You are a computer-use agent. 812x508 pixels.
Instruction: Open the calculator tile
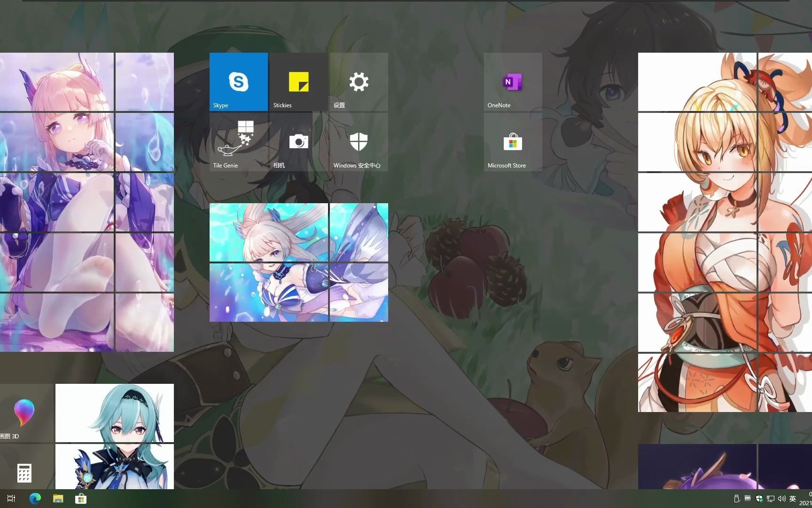[x=26, y=467]
